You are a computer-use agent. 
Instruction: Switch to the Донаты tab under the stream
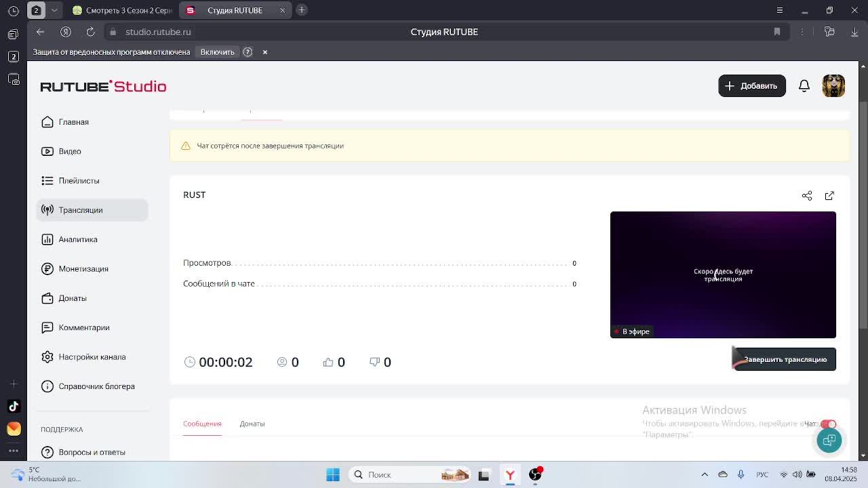(252, 424)
